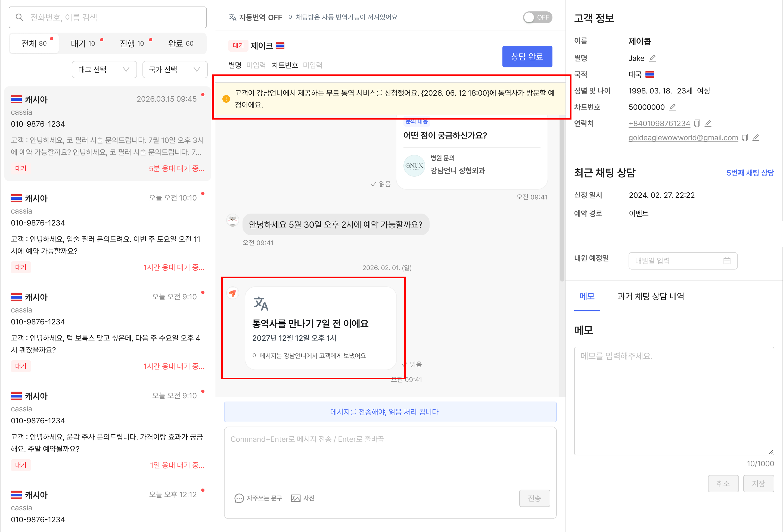The width and height of the screenshot is (783, 532).
Task: Open the 5번째 채팅 상담 link
Action: tap(750, 173)
